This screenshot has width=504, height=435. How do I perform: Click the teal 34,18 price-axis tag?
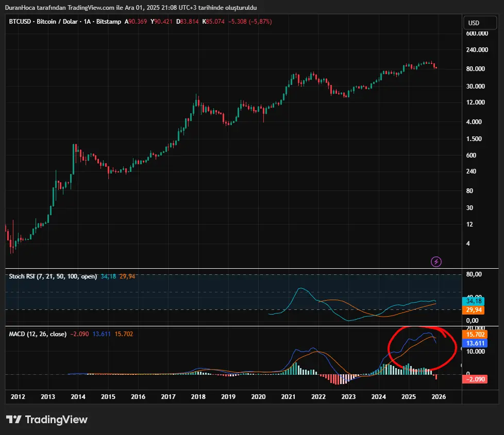point(473,301)
